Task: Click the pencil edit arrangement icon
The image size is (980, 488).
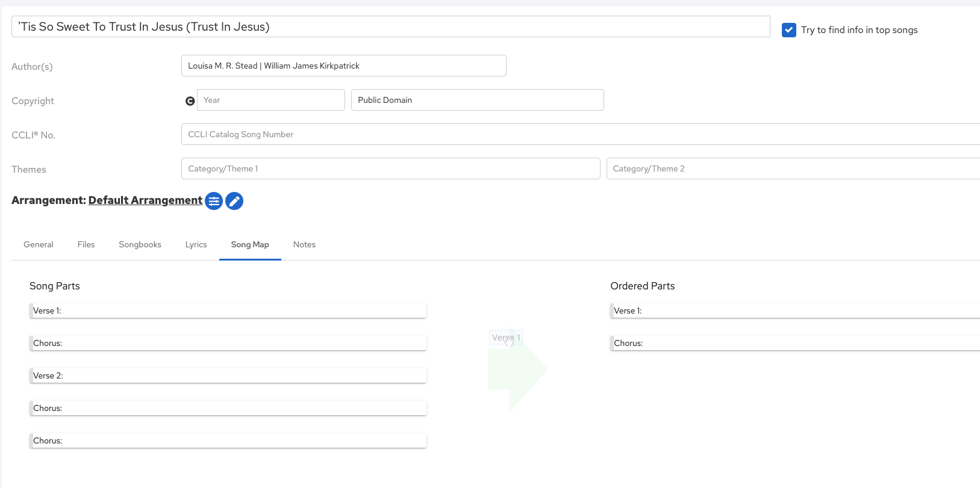Action: (x=234, y=201)
